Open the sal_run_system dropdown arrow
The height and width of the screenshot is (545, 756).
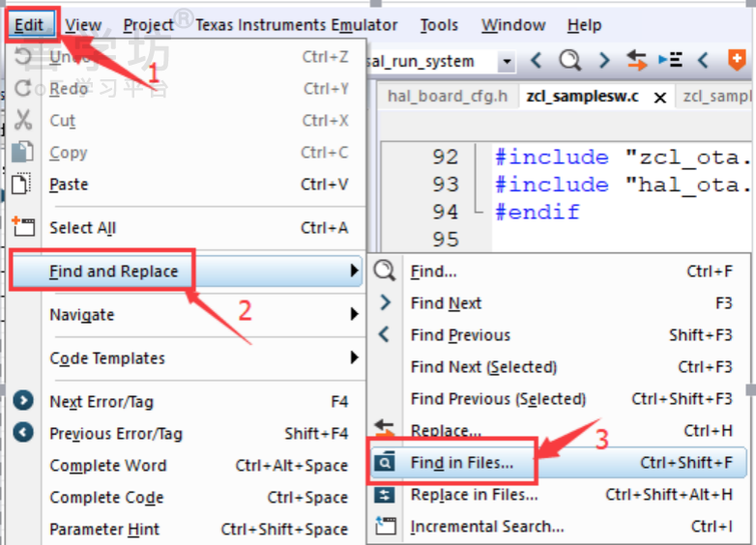pyautogui.click(x=507, y=62)
